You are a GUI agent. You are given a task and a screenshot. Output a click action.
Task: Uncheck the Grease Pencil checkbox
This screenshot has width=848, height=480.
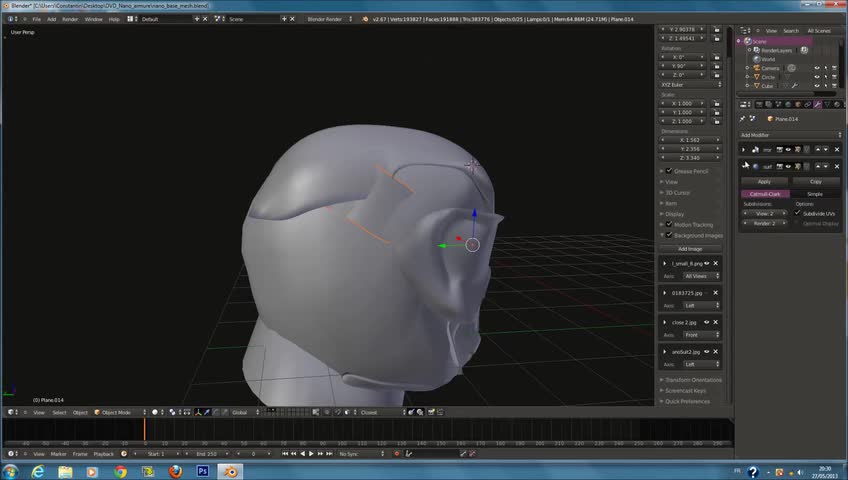[x=669, y=171]
